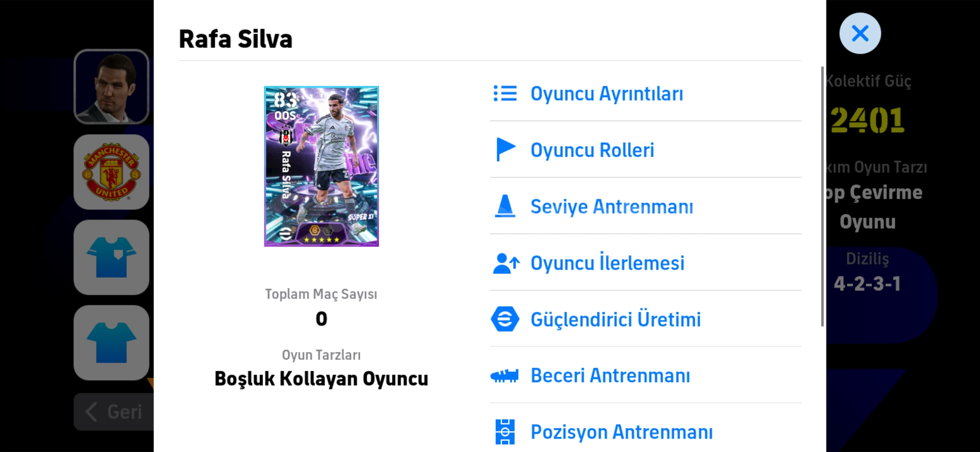Screen dimensions: 980x452
Task: Select Güçlendirici Üretimi text link
Action: click(615, 319)
